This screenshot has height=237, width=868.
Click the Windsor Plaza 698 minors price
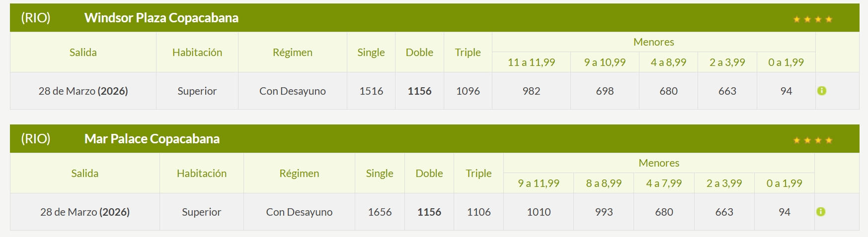[605, 91]
